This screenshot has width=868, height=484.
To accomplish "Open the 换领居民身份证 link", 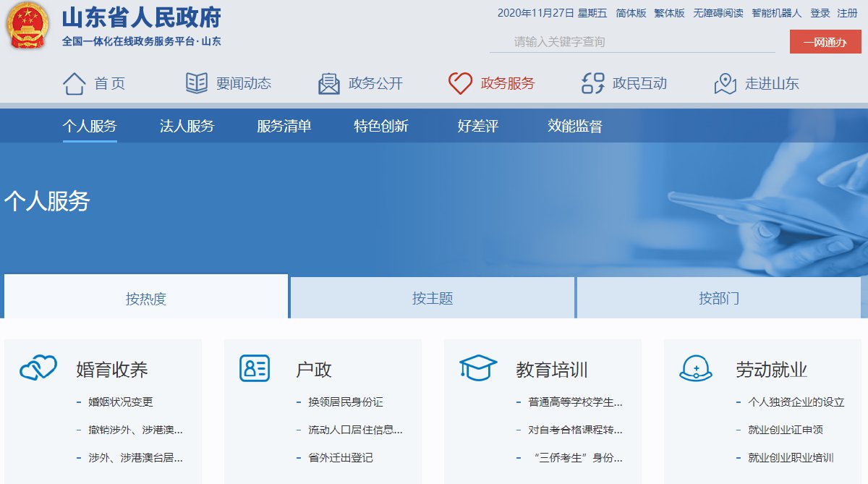I will [x=346, y=402].
